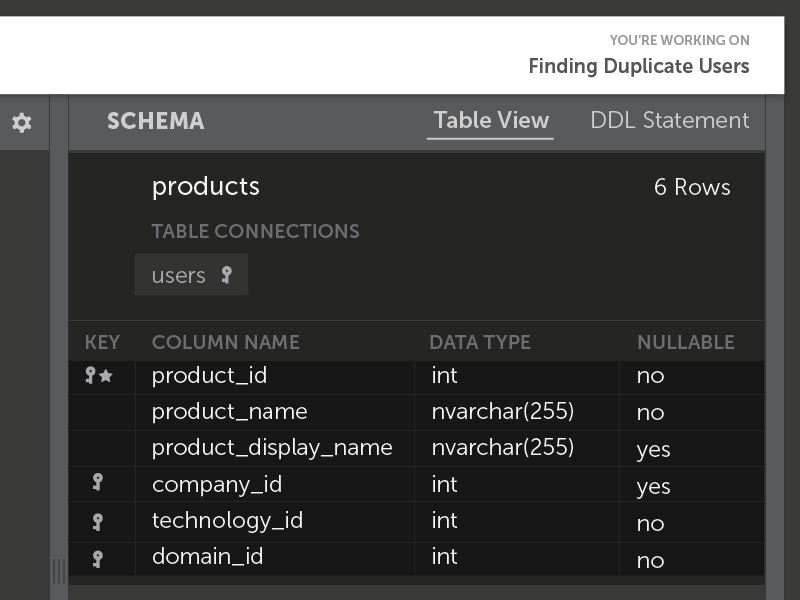This screenshot has height=600, width=800.
Task: Open the settings gear icon
Action: [22, 122]
